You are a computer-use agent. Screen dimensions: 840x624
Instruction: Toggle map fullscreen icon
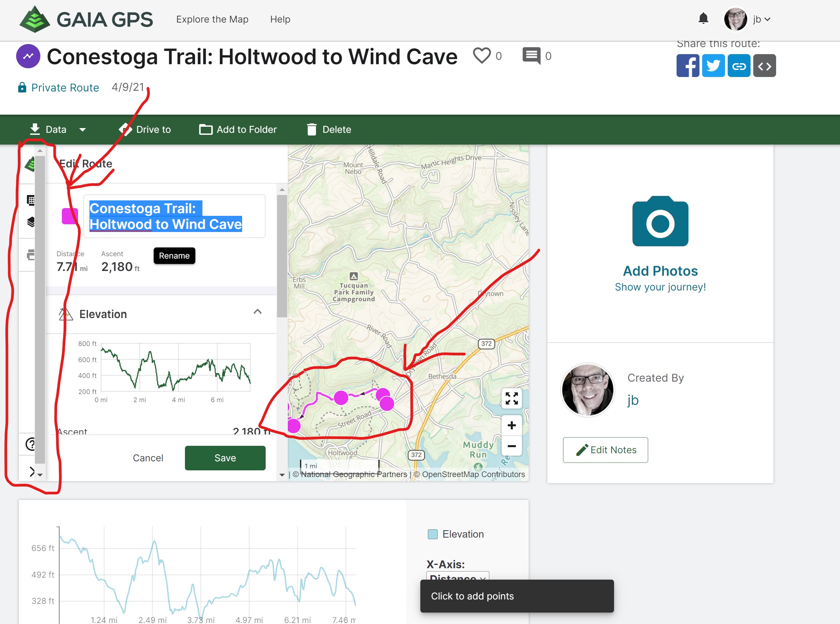(511, 398)
